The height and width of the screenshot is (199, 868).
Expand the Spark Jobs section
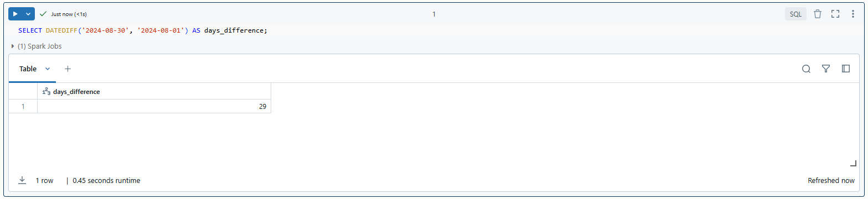[37, 46]
